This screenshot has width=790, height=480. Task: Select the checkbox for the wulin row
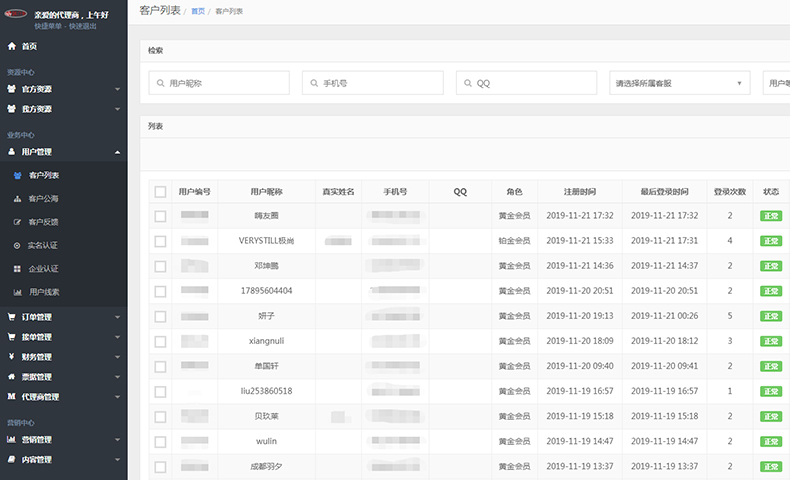click(160, 441)
